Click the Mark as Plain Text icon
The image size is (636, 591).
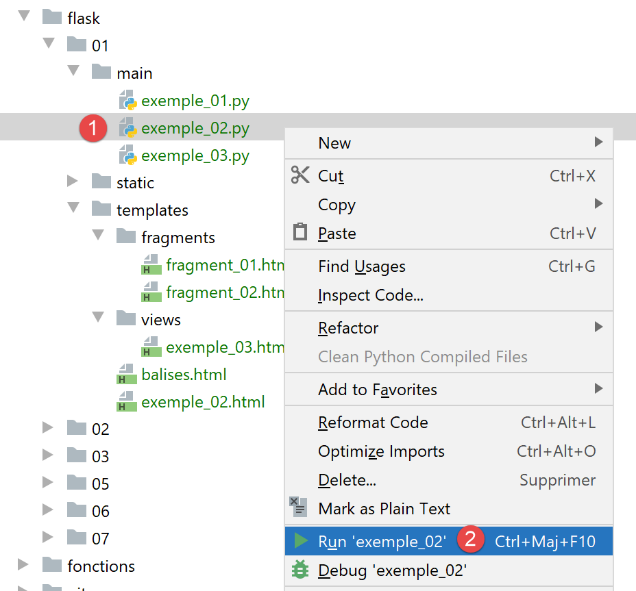[x=298, y=507]
